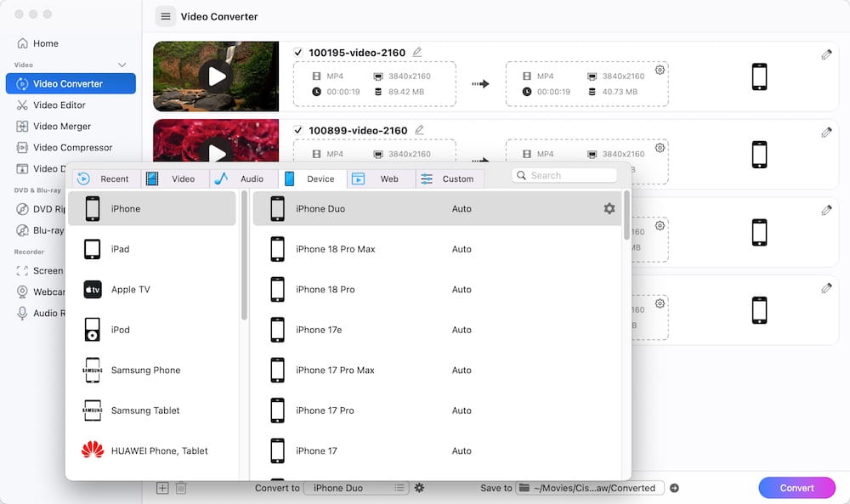The image size is (850, 504).
Task: Open output settings gear for fourth video row
Action: 660,303
